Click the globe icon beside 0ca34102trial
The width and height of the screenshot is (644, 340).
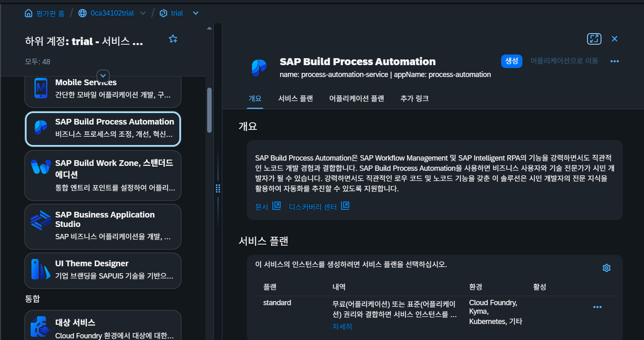click(x=82, y=13)
